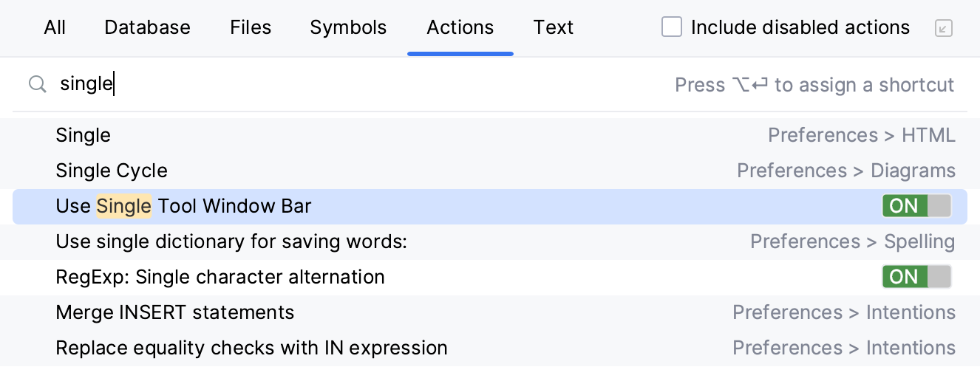
Task: Switch to the Text tab
Action: pyautogui.click(x=553, y=28)
